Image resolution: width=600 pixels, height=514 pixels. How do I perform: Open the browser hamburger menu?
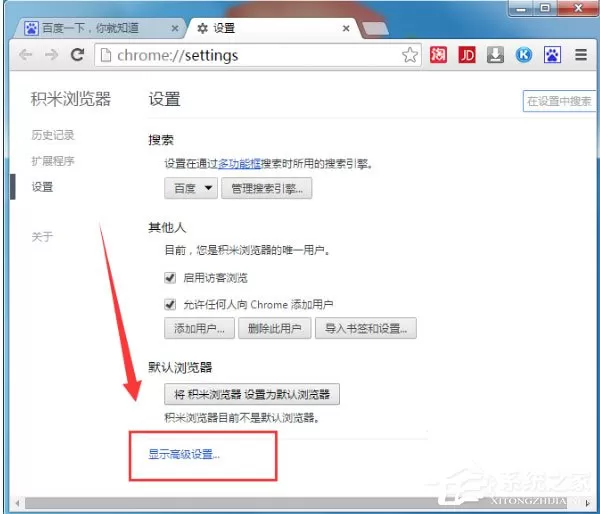coord(581,55)
